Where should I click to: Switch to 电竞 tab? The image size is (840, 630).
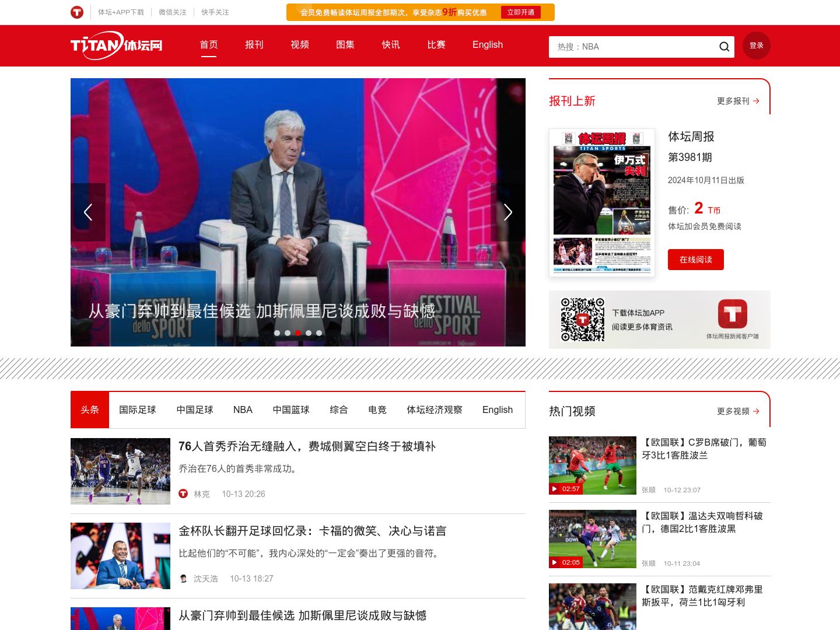coord(377,410)
